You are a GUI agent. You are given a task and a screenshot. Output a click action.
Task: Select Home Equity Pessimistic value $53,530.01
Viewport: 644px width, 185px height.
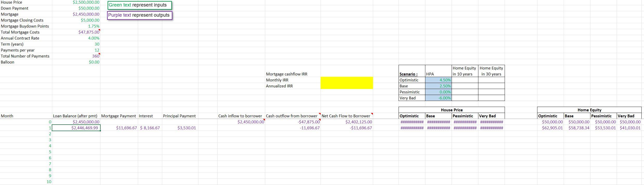tap(605, 128)
